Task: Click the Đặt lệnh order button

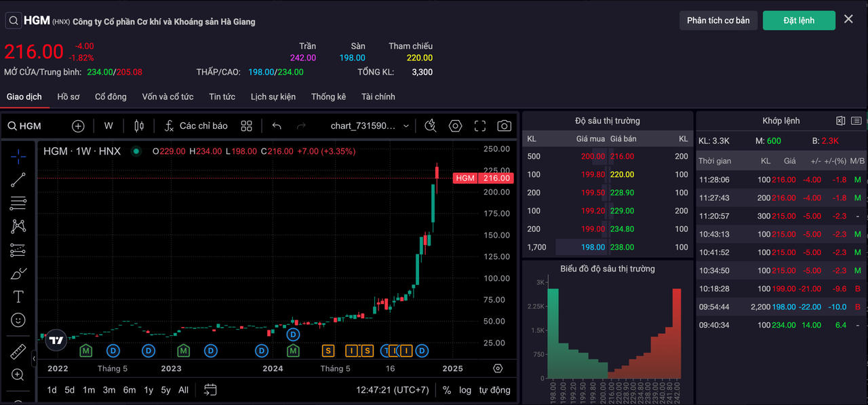Action: click(x=799, y=20)
